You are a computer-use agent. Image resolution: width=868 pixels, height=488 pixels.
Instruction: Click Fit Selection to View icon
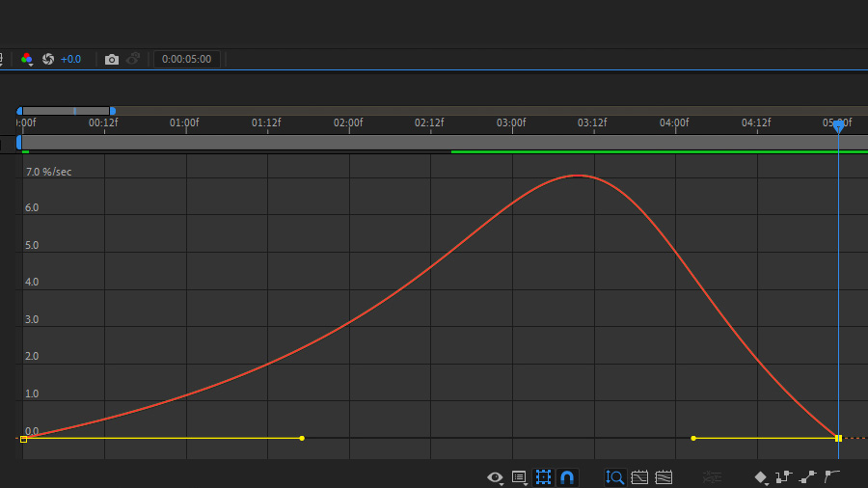pos(639,477)
